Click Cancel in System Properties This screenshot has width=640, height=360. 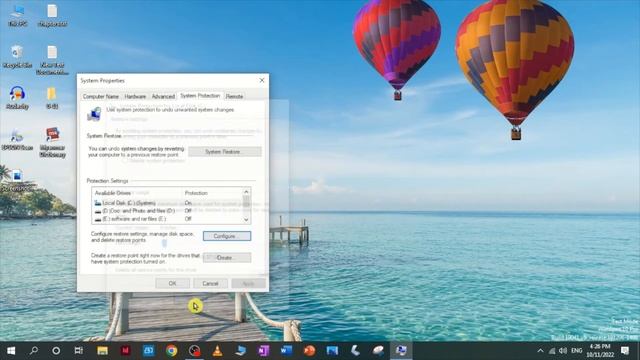[x=211, y=283]
